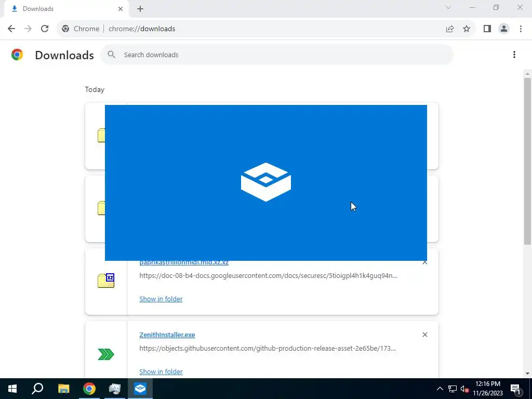The height and width of the screenshot is (399, 532).
Task: Open taskbar search
Action: click(x=37, y=389)
